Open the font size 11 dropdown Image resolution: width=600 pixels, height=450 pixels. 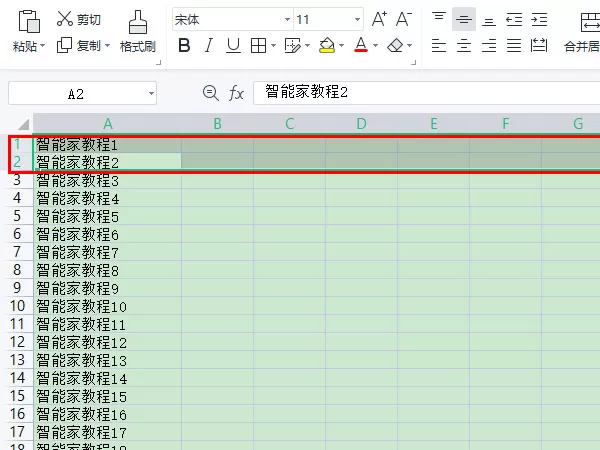pyautogui.click(x=357, y=19)
